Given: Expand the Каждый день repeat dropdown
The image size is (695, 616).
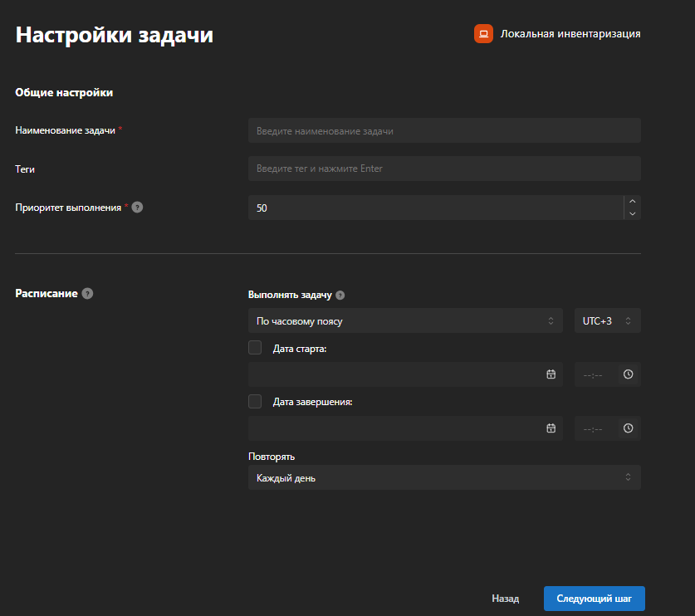Looking at the screenshot, I should click(444, 477).
